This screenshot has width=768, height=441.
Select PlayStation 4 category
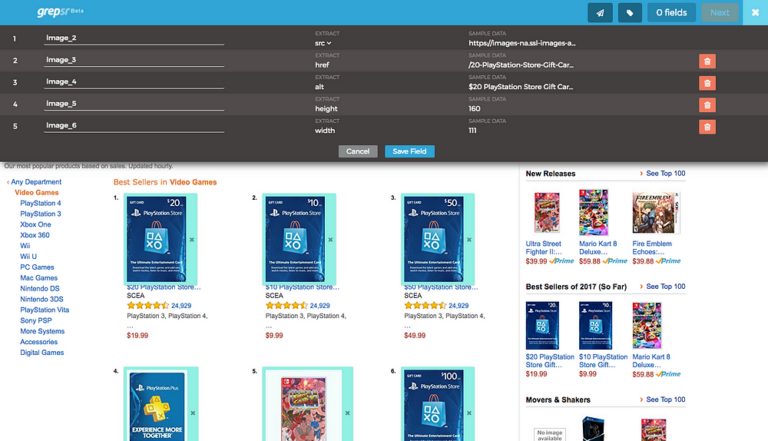pyautogui.click(x=41, y=203)
